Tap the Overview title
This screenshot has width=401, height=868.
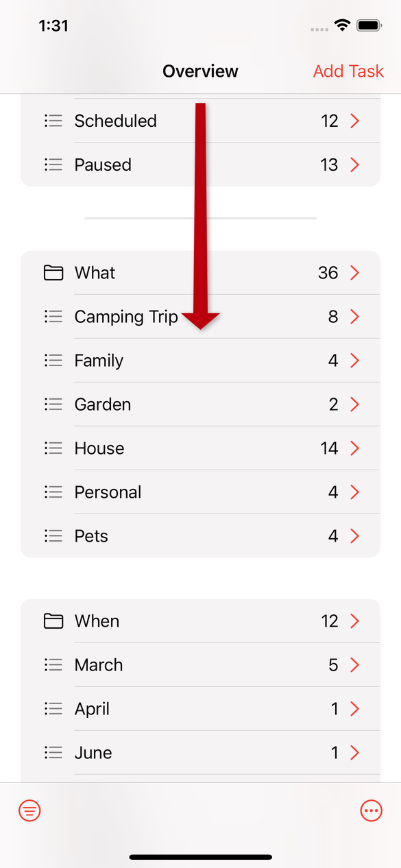click(x=200, y=71)
